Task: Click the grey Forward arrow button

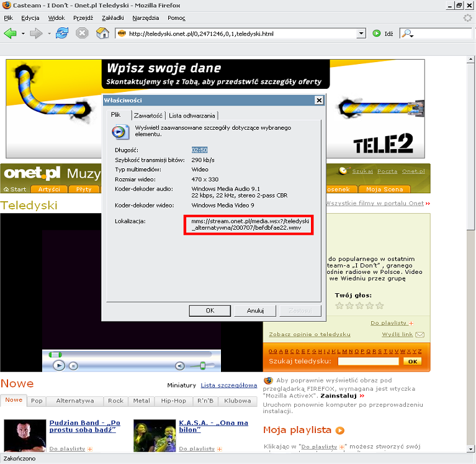Action: coord(36,33)
